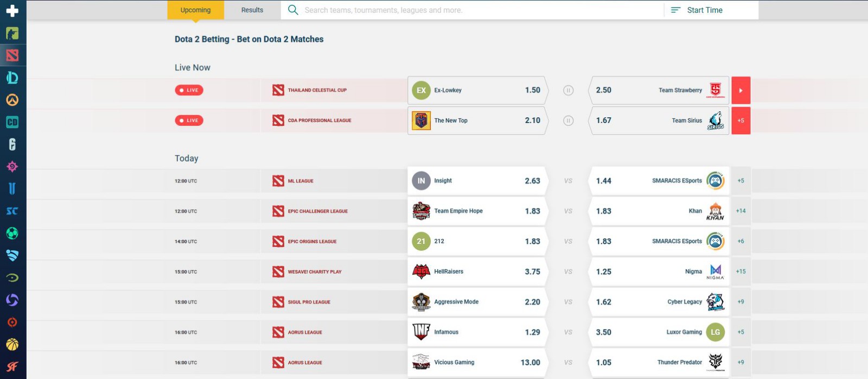This screenshot has height=379, width=868.
Task: Click the Thunder Predator team logo
Action: [716, 362]
